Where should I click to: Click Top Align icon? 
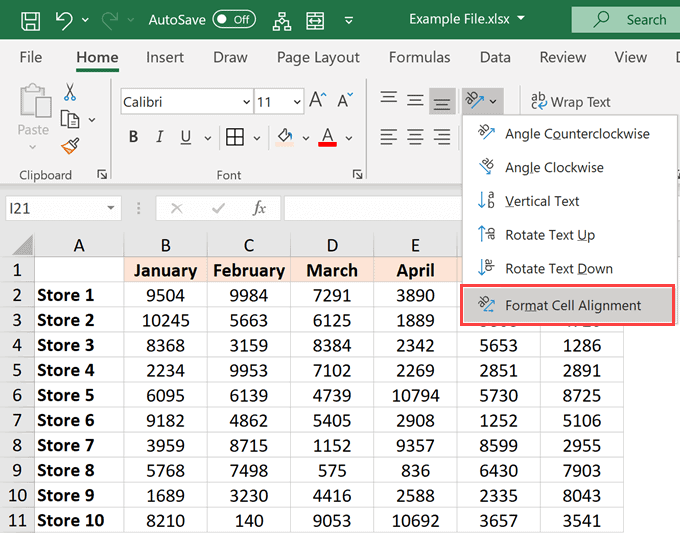coord(389,99)
